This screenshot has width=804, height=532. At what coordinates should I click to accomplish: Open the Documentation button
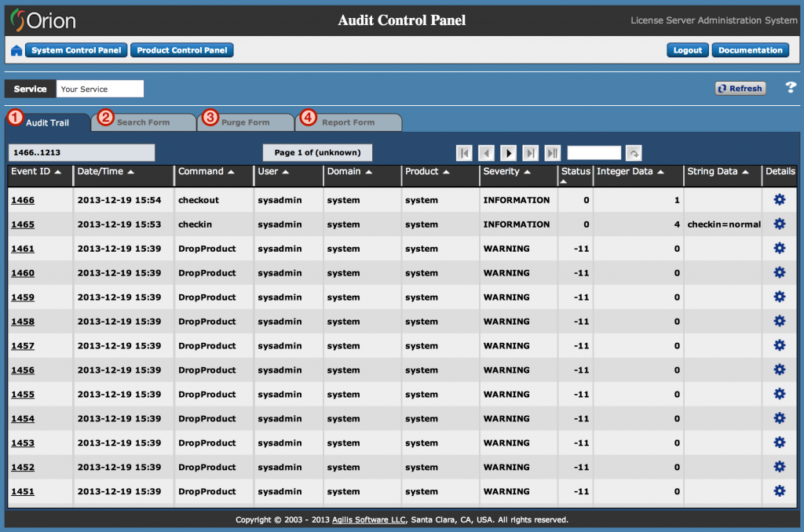coord(750,49)
